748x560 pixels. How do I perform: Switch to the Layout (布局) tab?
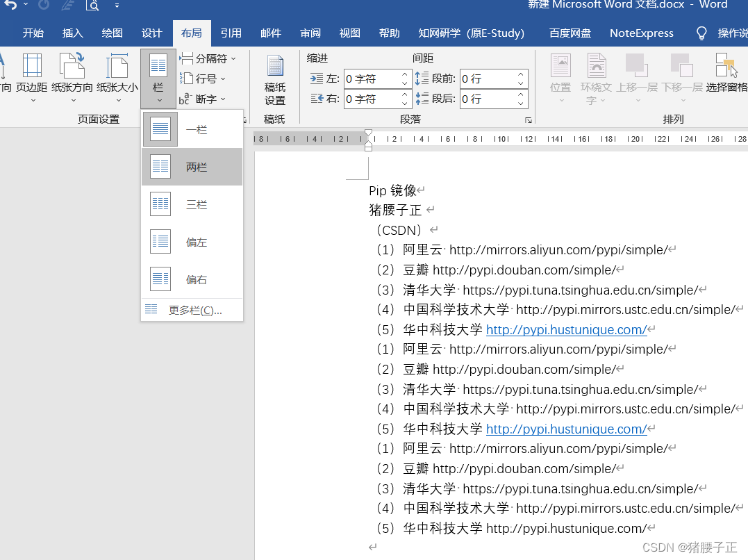pyautogui.click(x=191, y=33)
